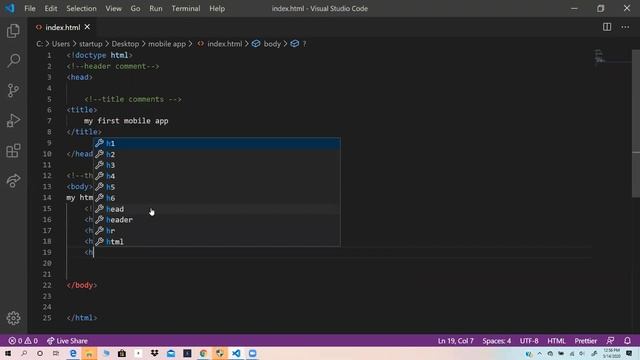
Task: Open the Live Share activity bar icon
Action: [13, 181]
